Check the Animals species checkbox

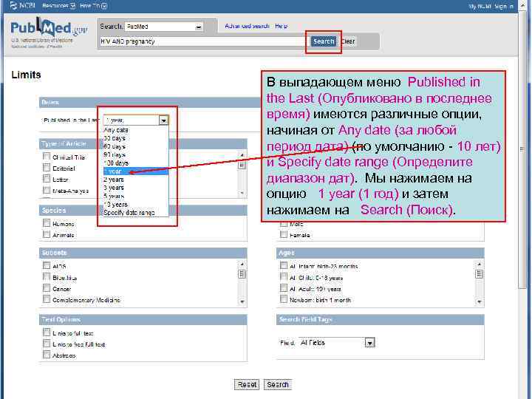pyautogui.click(x=47, y=234)
